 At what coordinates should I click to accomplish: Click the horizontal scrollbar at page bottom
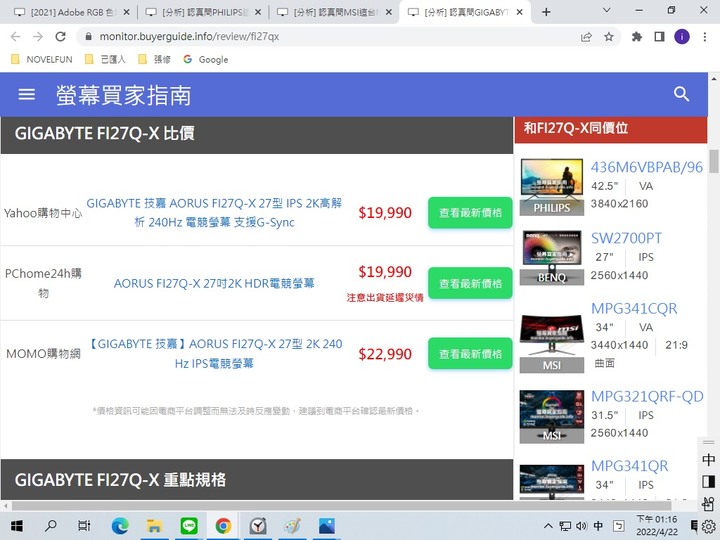click(342, 506)
